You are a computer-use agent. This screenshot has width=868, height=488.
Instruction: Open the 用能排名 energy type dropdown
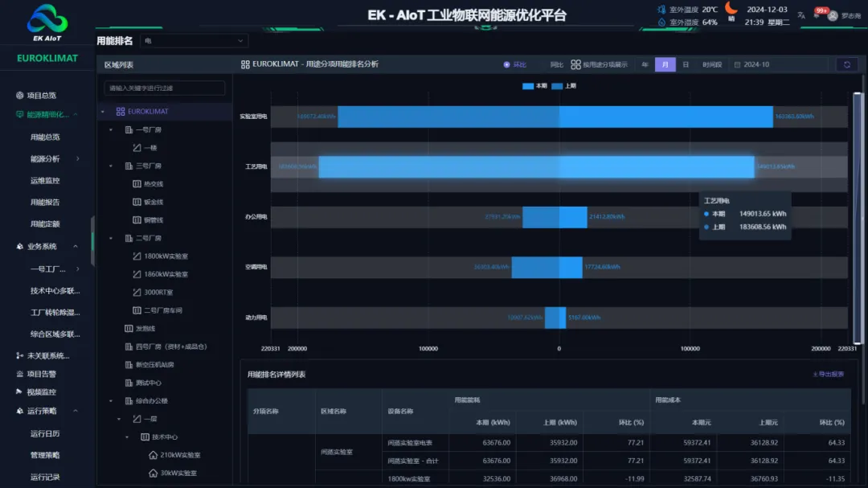point(194,41)
